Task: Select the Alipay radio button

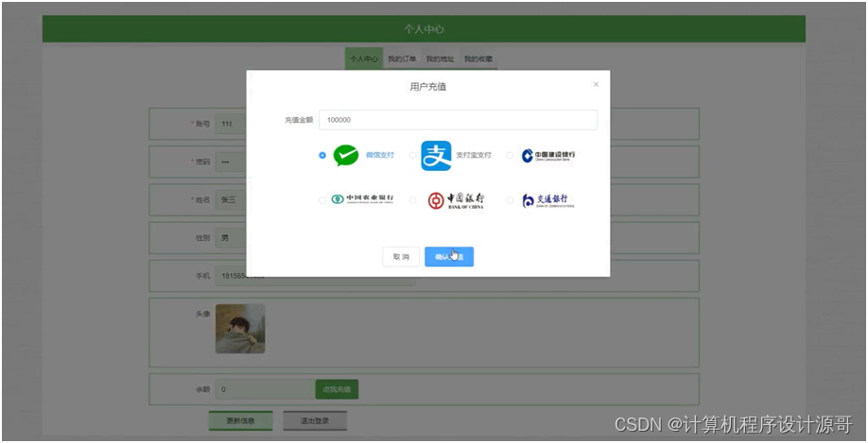Action: (x=412, y=156)
